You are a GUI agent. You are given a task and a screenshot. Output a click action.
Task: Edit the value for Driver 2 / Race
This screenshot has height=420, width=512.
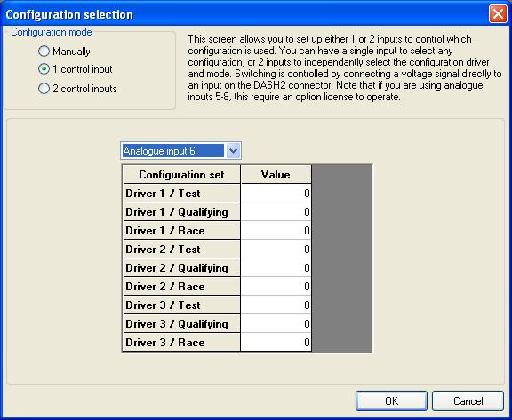(x=276, y=286)
